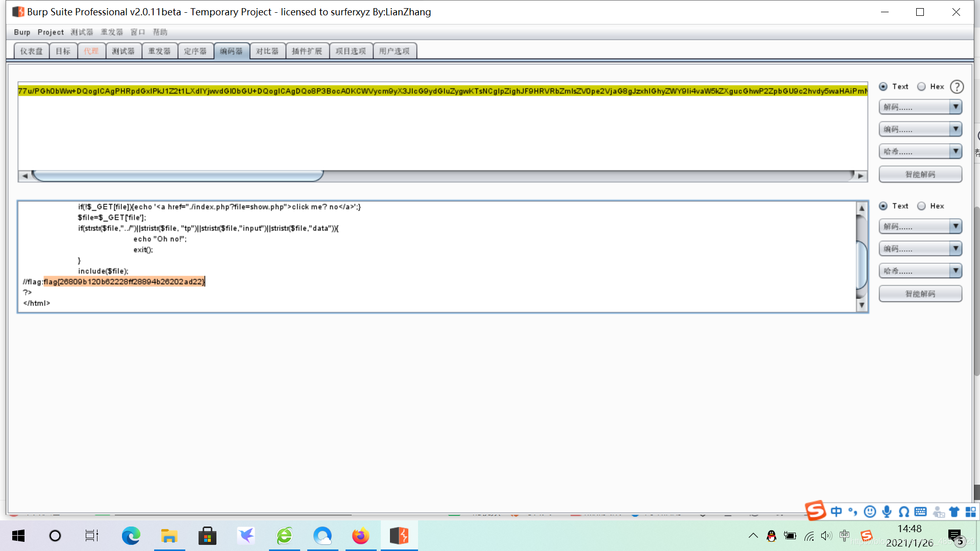Open Wi-Fi network tray icon
Image resolution: width=980 pixels, height=551 pixels.
[x=809, y=536]
